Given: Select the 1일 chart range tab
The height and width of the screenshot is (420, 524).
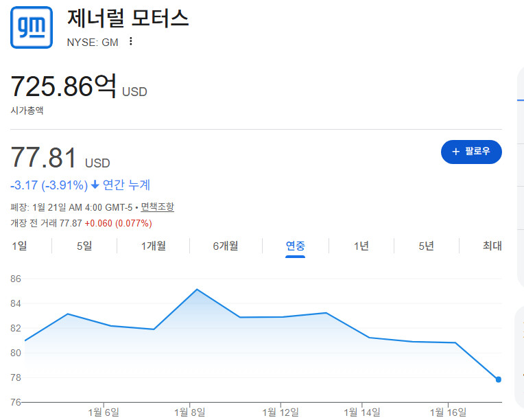Looking at the screenshot, I should [19, 246].
